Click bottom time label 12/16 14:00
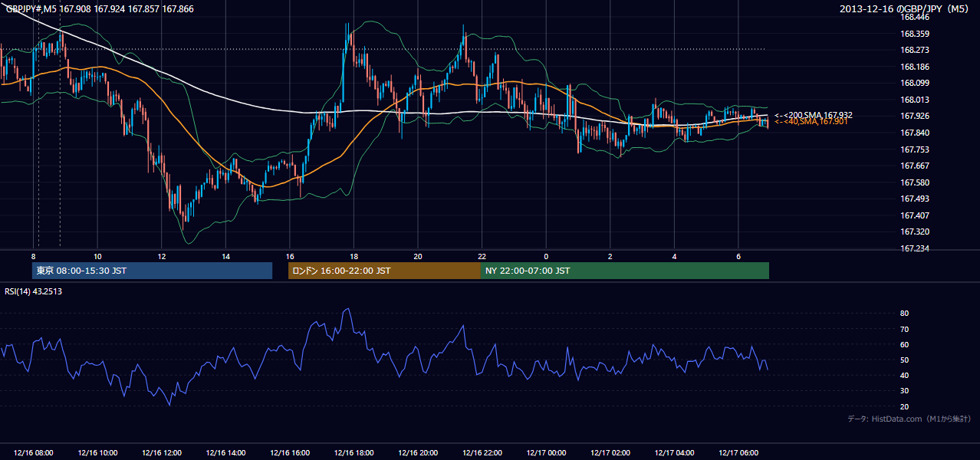The image size is (980, 460). point(225,453)
